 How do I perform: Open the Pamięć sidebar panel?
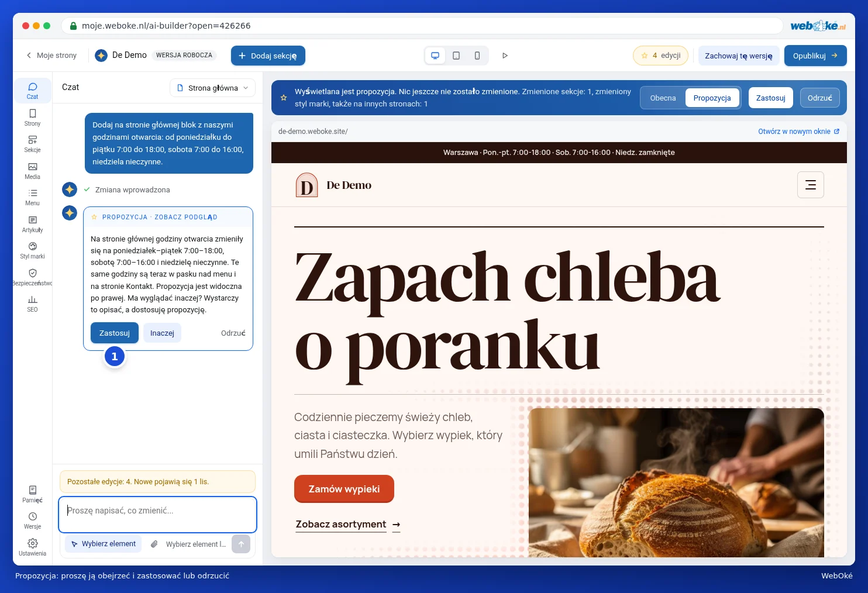pyautogui.click(x=32, y=494)
